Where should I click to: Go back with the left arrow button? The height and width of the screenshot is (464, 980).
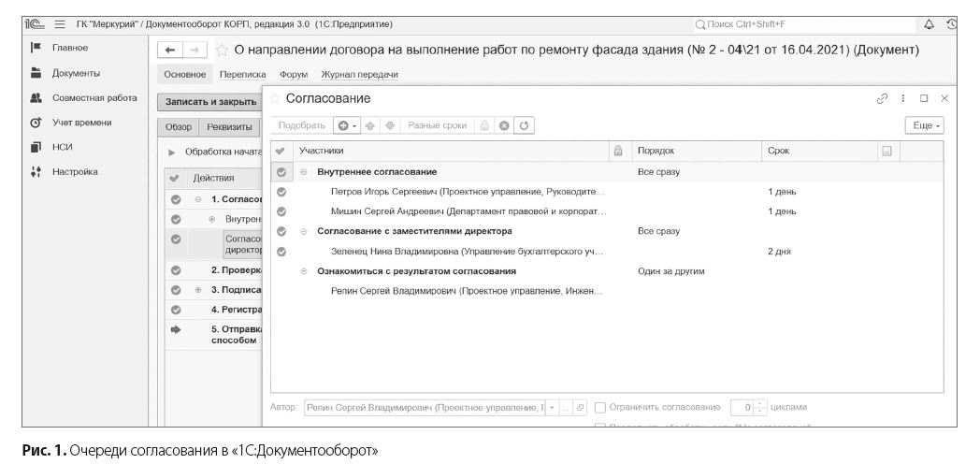pos(170,51)
